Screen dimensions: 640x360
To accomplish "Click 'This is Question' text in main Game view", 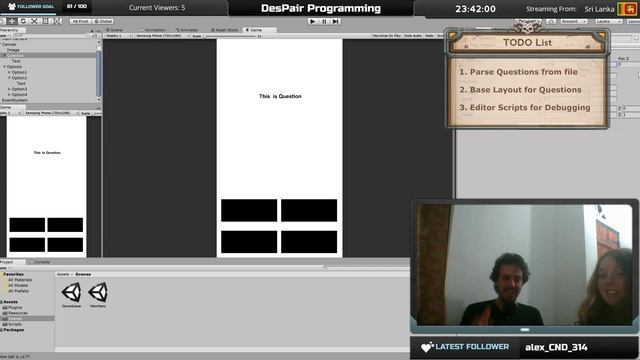I will coord(280,96).
